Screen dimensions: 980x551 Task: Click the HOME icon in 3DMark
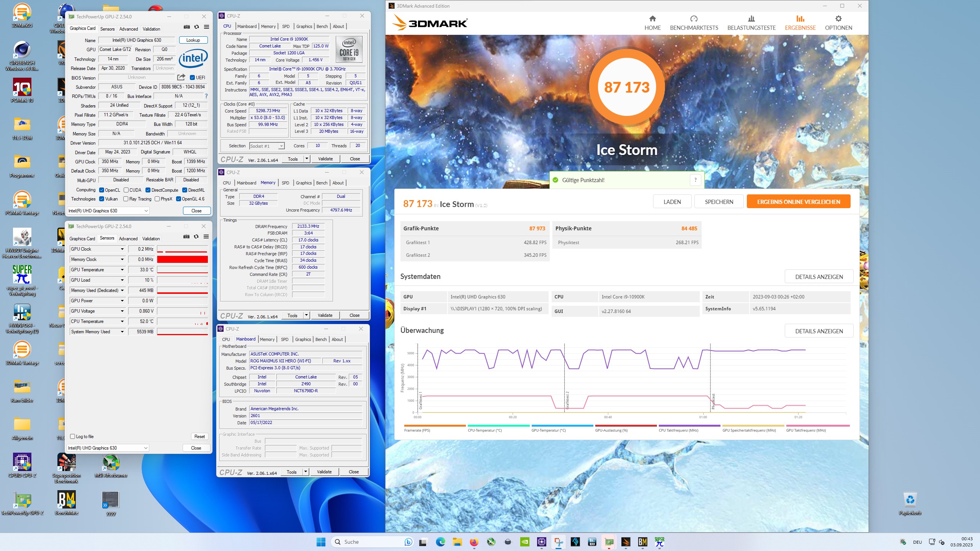(652, 19)
